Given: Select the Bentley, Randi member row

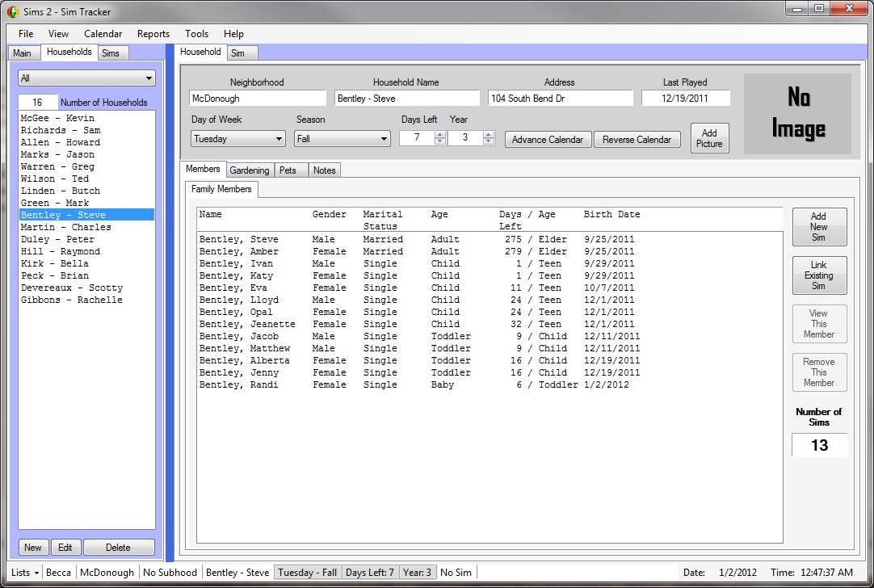Looking at the screenshot, I should coord(490,384).
